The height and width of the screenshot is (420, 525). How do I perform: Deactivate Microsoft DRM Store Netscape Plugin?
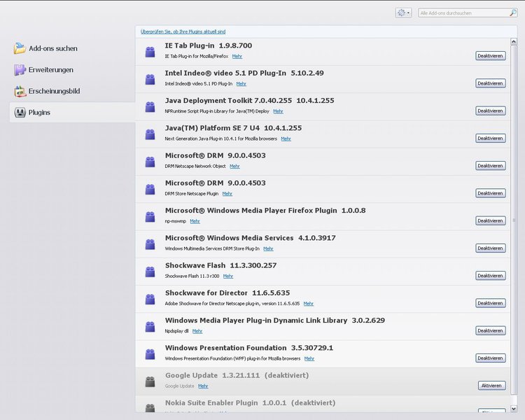coord(491,193)
